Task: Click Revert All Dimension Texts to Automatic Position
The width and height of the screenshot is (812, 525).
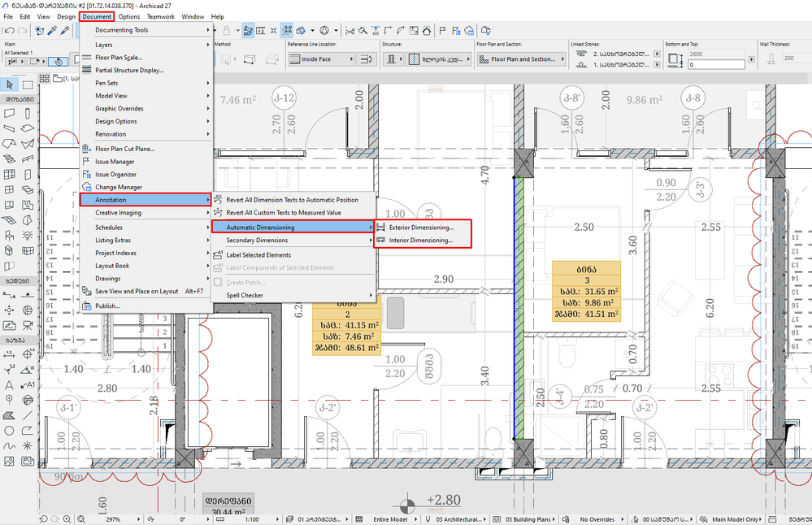Action: click(x=292, y=200)
